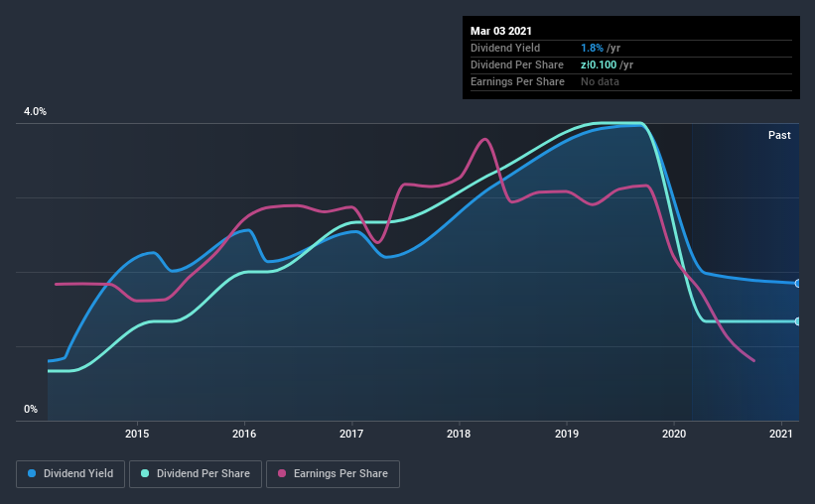The height and width of the screenshot is (504, 815).
Task: Click the 2020 x-axis label
Action: 674,434
